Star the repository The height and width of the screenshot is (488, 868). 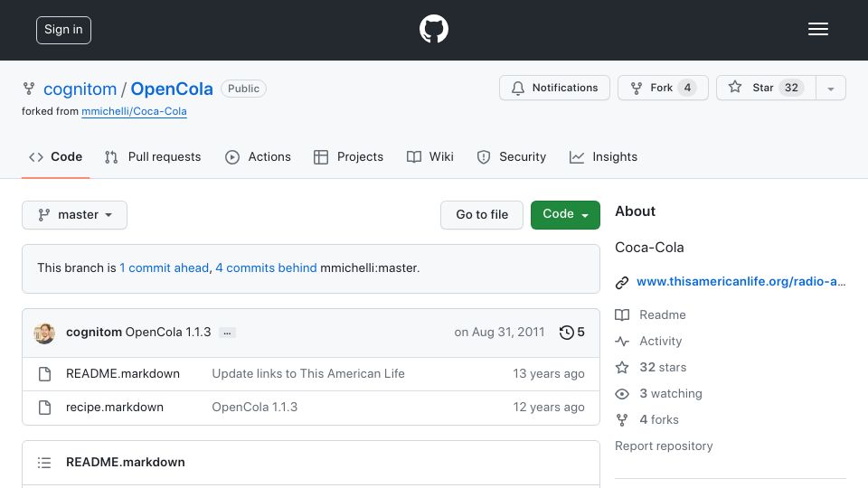click(x=766, y=88)
